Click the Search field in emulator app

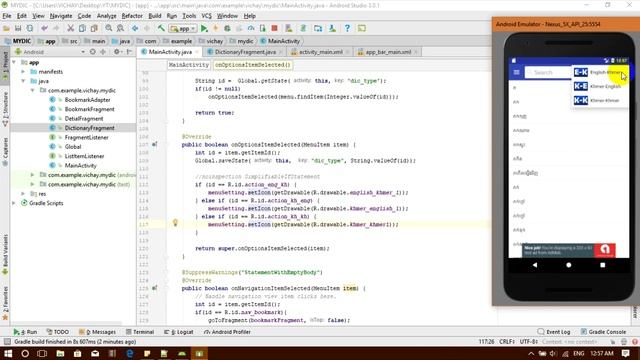click(548, 72)
